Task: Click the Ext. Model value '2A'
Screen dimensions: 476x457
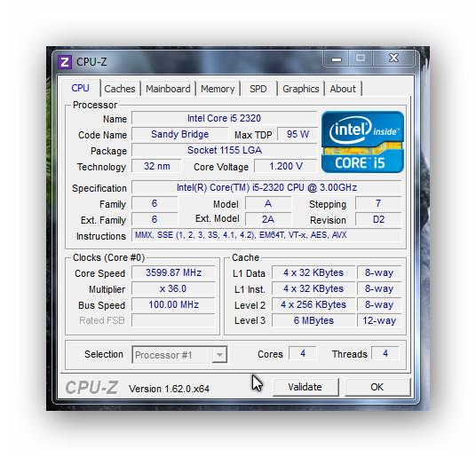Action: (x=268, y=219)
